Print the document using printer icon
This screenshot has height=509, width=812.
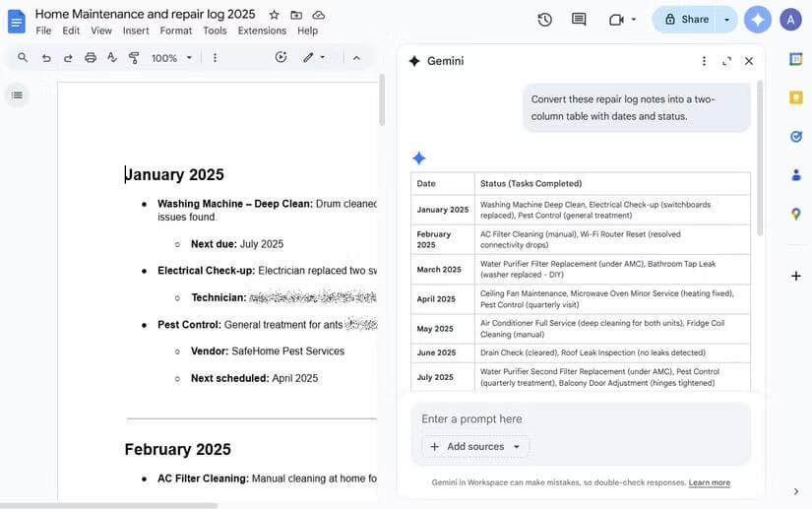[x=91, y=58]
